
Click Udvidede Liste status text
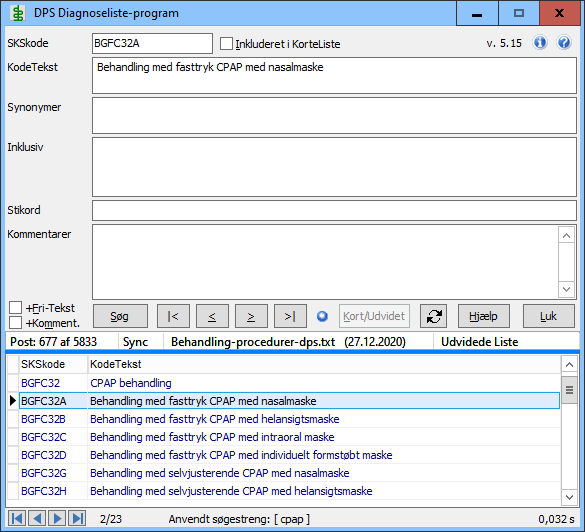click(x=479, y=342)
